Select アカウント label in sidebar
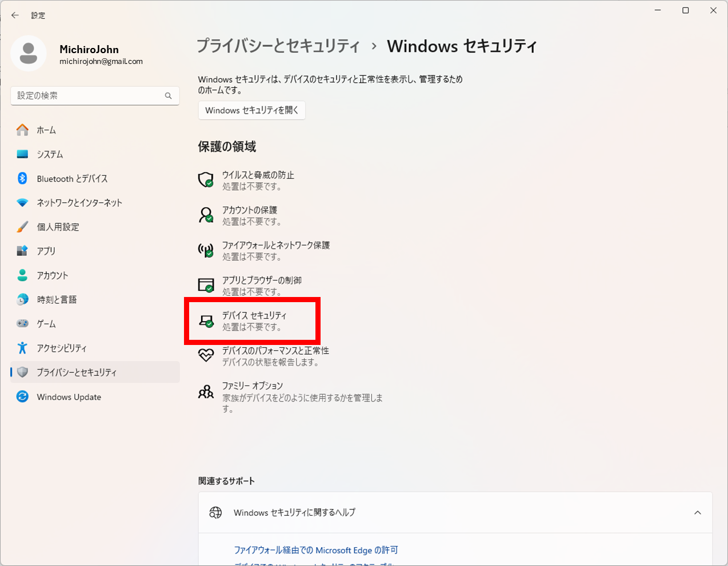 click(x=53, y=275)
